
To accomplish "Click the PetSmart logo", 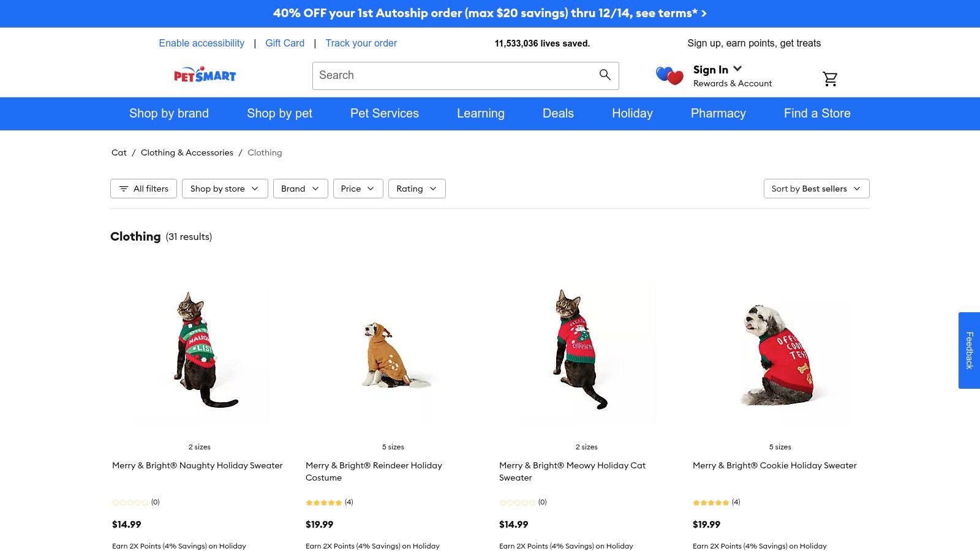I will (x=205, y=75).
